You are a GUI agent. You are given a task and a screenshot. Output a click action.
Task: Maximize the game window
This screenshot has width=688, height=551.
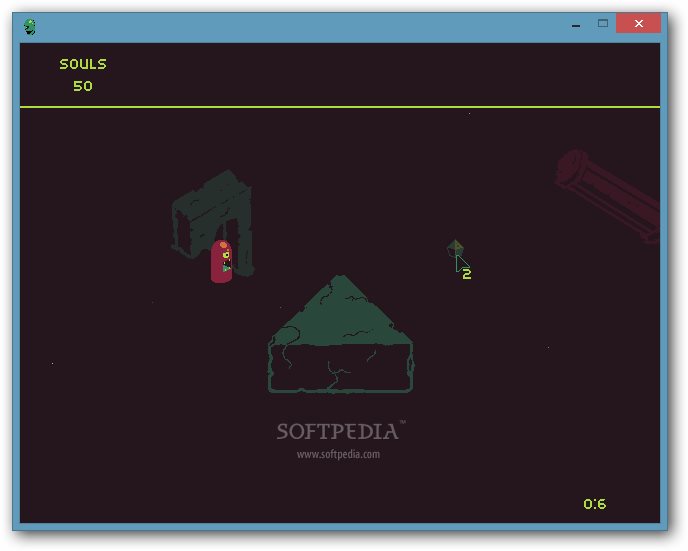coord(603,24)
